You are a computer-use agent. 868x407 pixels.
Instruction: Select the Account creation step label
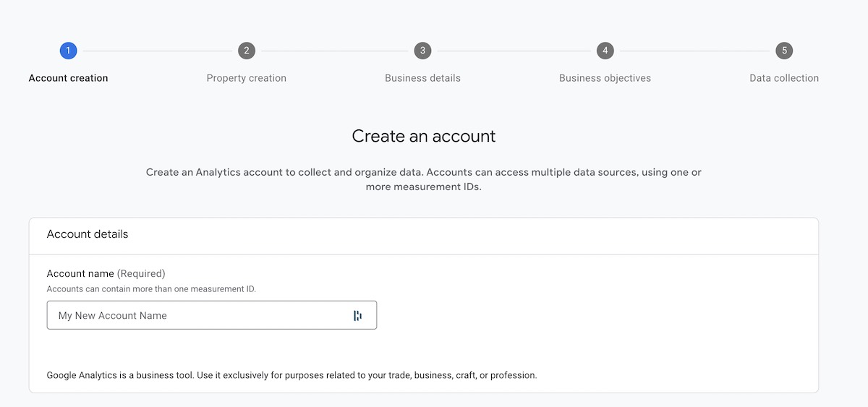click(x=68, y=78)
